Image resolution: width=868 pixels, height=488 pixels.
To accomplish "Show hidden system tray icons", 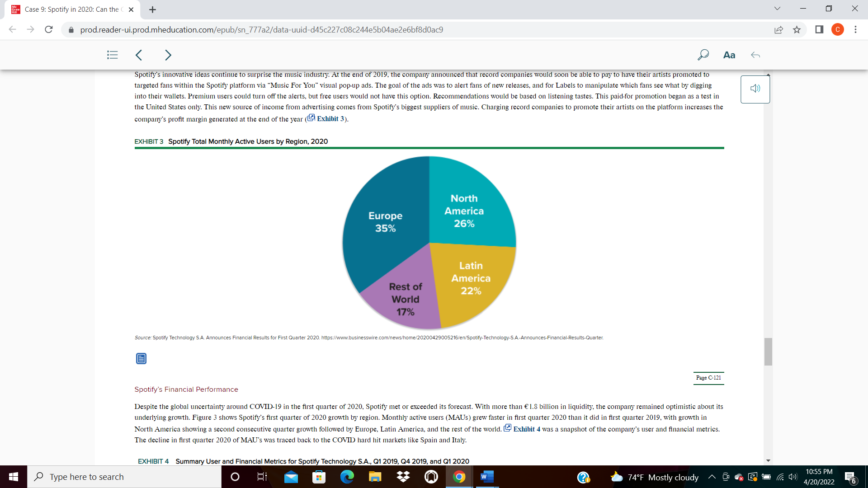I will click(712, 477).
